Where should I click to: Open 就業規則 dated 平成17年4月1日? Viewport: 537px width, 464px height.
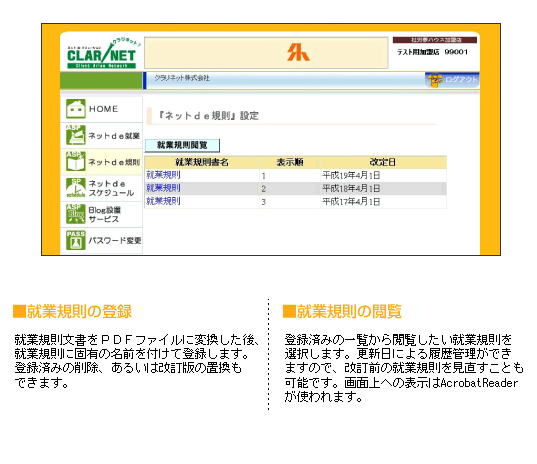click(x=163, y=201)
